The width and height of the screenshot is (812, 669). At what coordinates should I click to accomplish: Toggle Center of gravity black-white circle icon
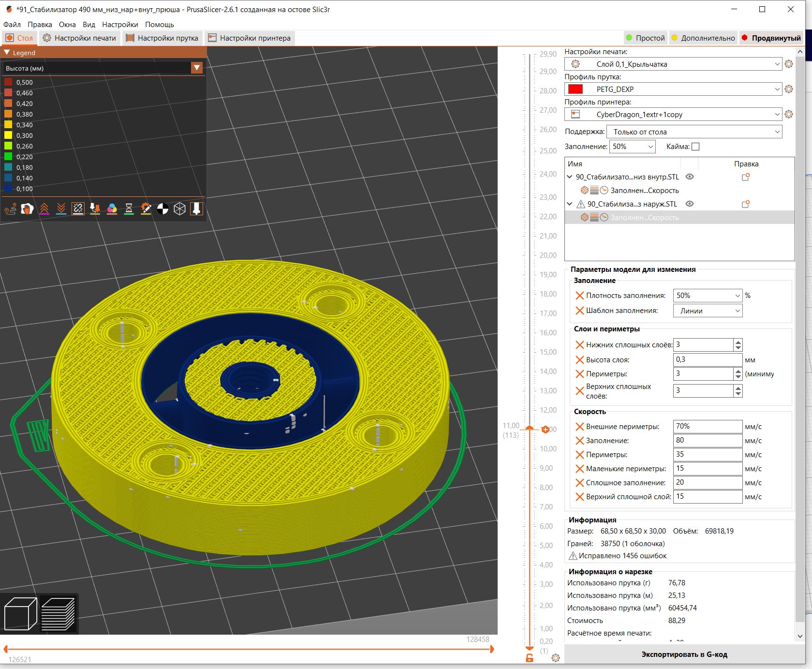(162, 209)
